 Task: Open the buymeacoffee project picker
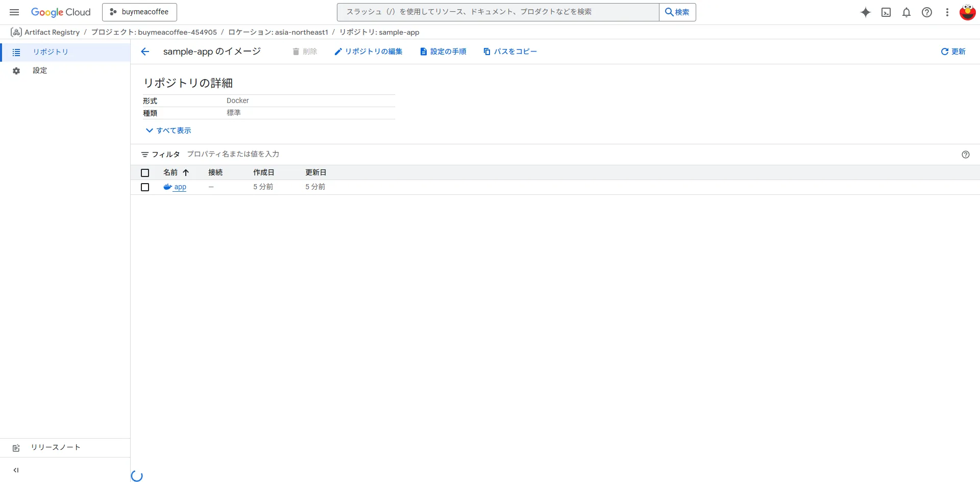pos(139,12)
